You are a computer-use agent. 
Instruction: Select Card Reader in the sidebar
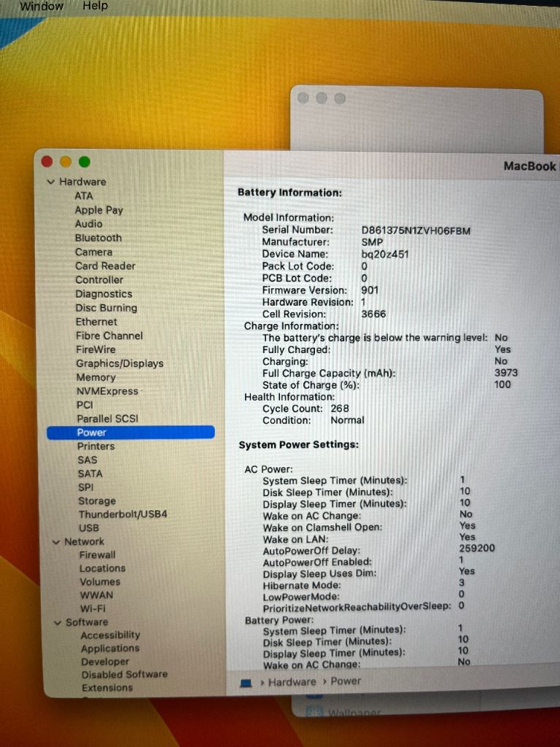105,266
